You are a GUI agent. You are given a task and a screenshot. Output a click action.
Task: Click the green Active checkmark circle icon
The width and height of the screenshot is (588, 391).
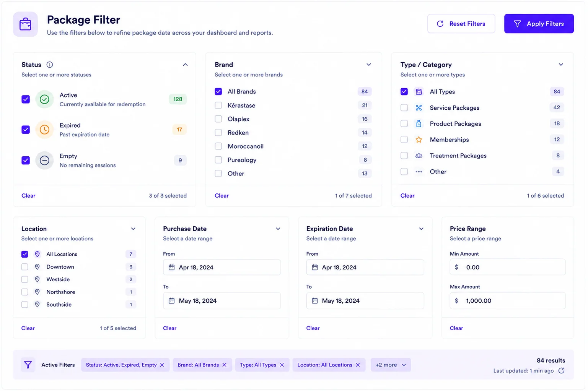click(44, 99)
